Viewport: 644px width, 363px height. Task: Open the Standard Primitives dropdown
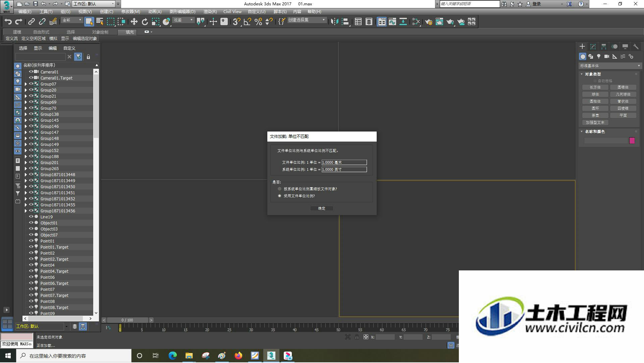(x=609, y=66)
